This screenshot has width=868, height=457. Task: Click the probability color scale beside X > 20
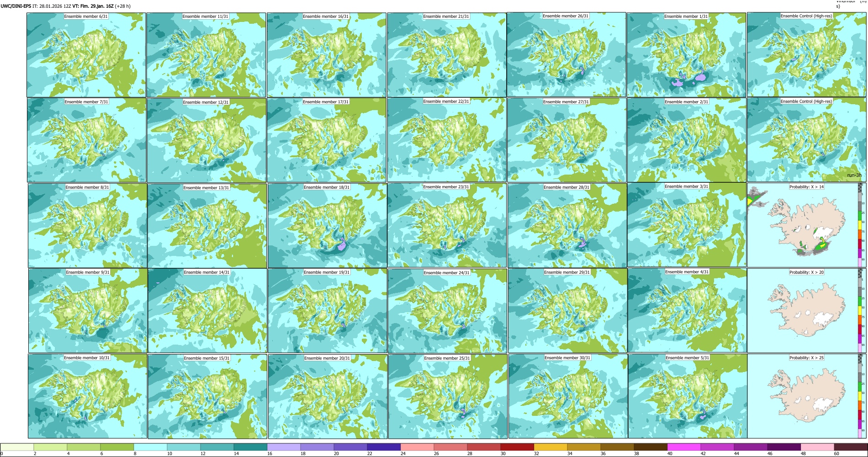pos(861,311)
